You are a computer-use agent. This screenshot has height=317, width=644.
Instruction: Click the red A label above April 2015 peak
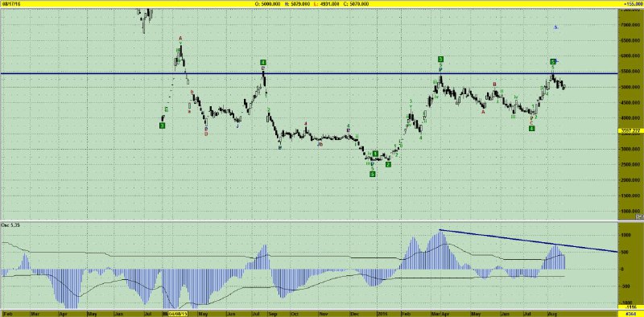click(180, 39)
